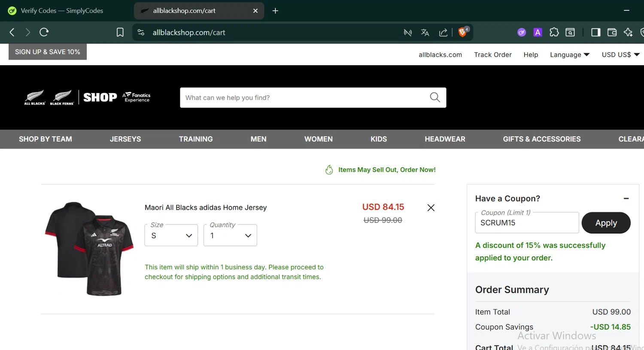
Task: Open the Leo AI sparkle icon
Action: pyautogui.click(x=628, y=32)
